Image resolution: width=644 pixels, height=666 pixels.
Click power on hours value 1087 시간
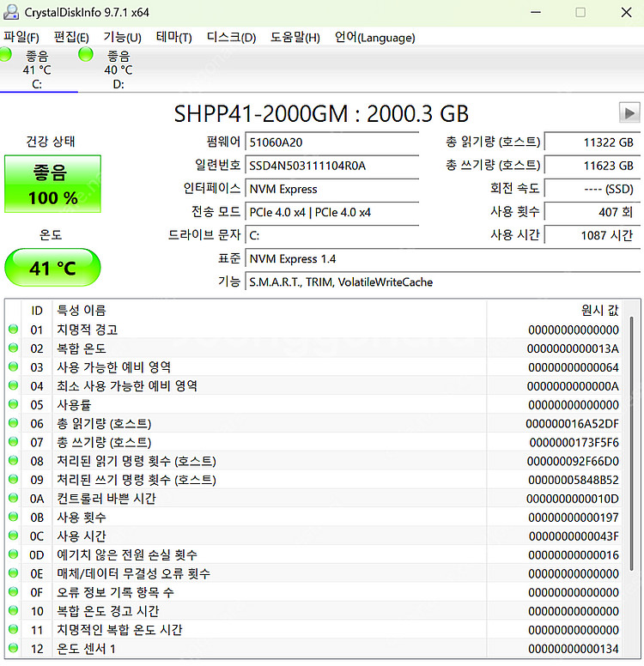coord(592,235)
